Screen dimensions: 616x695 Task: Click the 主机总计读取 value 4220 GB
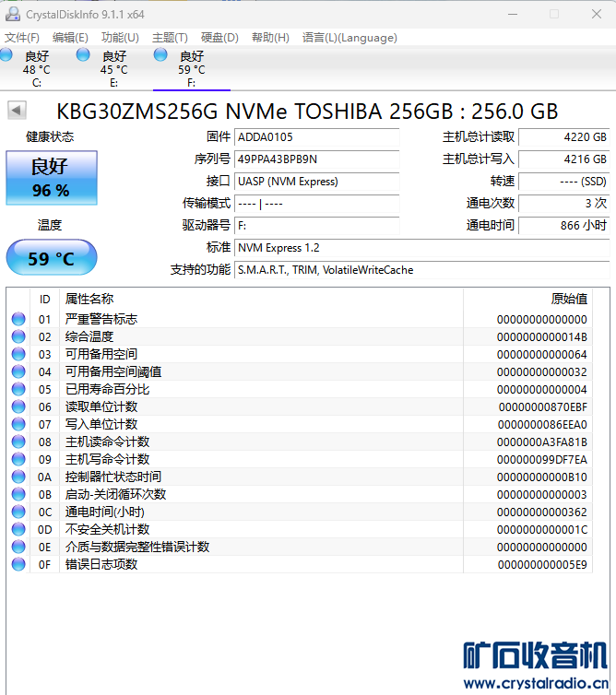point(564,137)
